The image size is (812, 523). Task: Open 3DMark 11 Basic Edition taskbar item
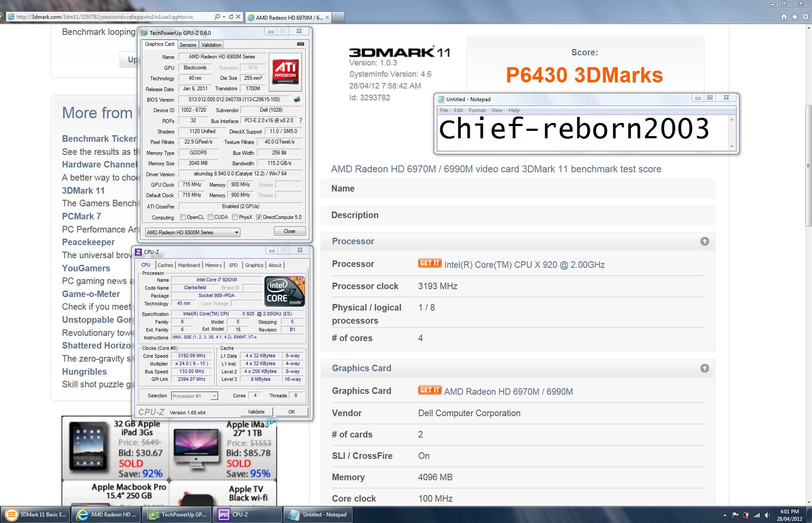coord(36,514)
